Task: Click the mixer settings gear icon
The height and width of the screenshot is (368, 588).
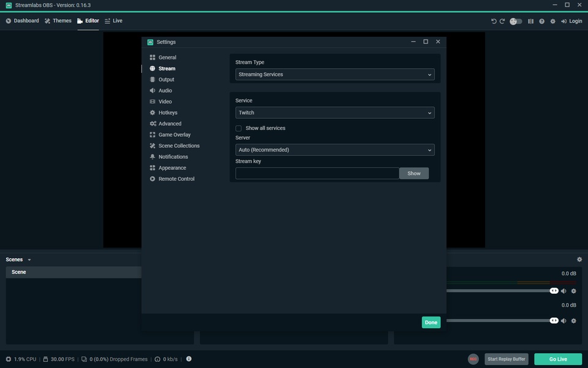Action: pyautogui.click(x=579, y=259)
